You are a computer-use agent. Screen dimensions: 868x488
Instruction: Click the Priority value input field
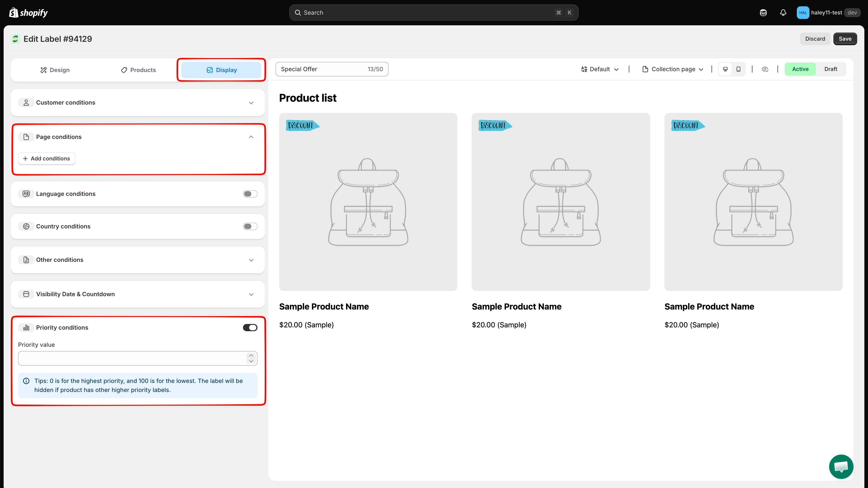[x=137, y=358]
